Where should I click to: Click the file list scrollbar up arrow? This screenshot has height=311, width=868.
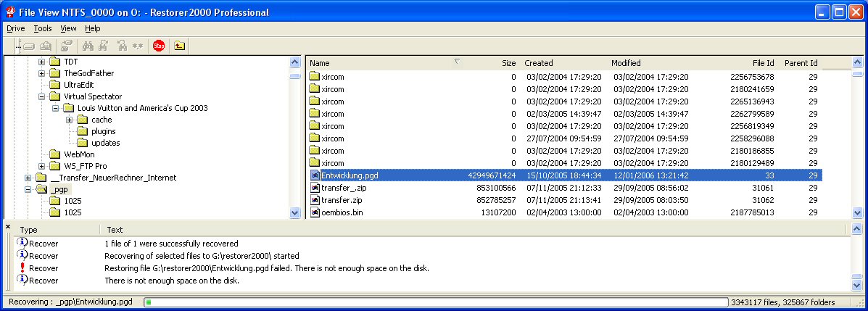coord(857,62)
